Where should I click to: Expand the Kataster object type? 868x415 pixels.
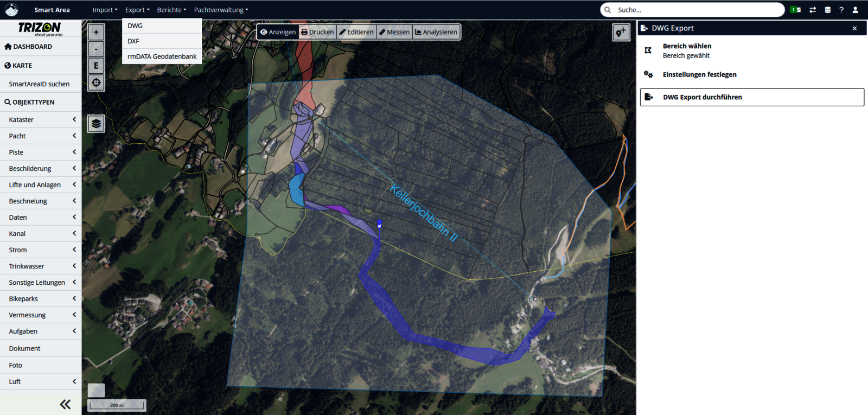click(41, 119)
